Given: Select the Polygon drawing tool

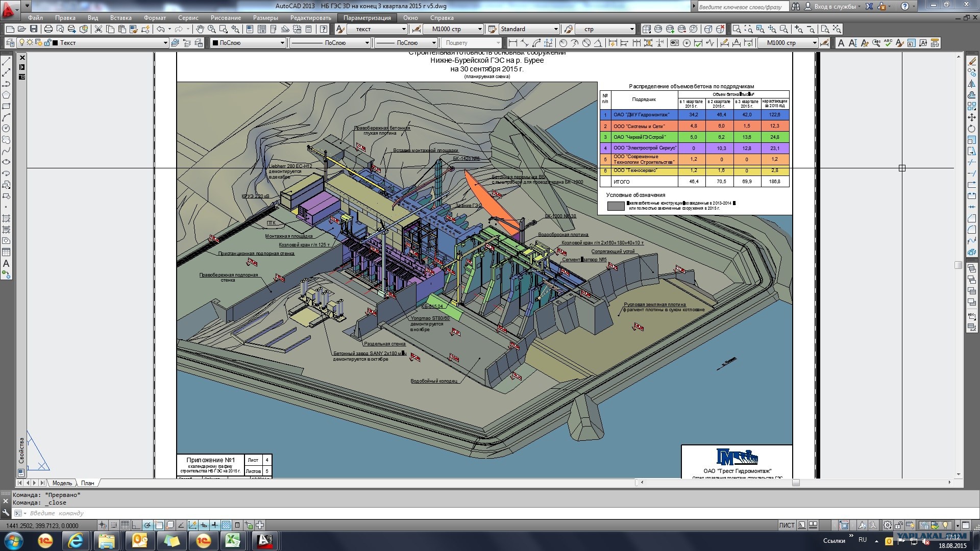Looking at the screenshot, I should (x=6, y=95).
